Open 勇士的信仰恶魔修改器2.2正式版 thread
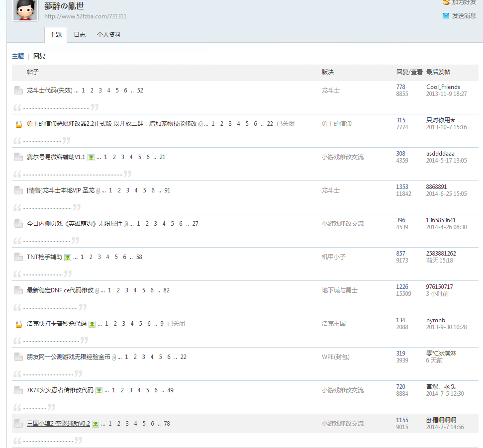The image size is (483, 448). tap(112, 124)
